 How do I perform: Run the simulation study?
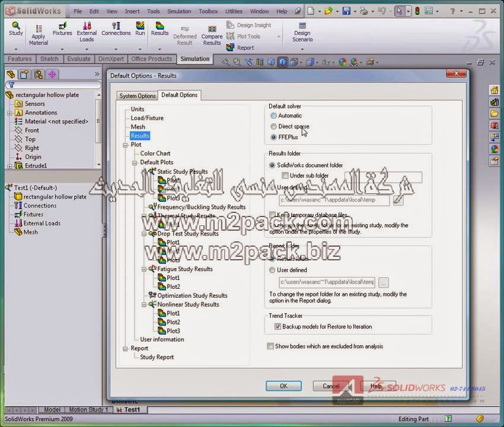click(x=140, y=28)
